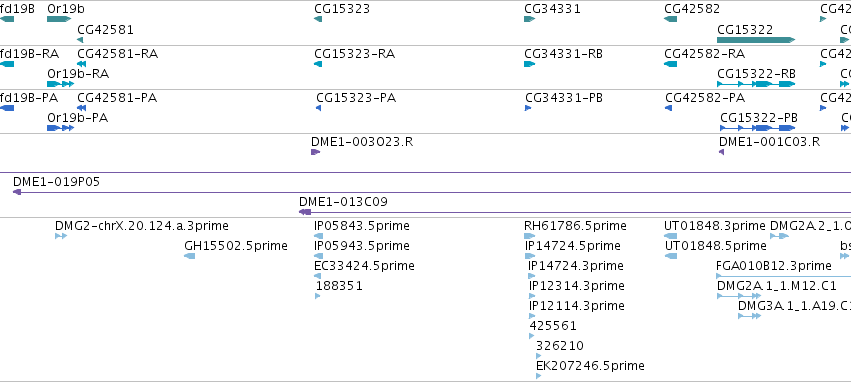Click the UT01848.3prime EST glyph
Viewport: 851px width, 382px height.
coord(670,236)
